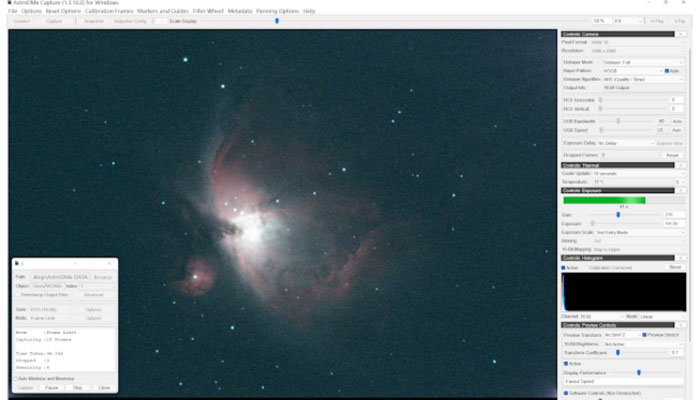Click the Snapshot toolbar button
The image size is (700, 400).
93,21
